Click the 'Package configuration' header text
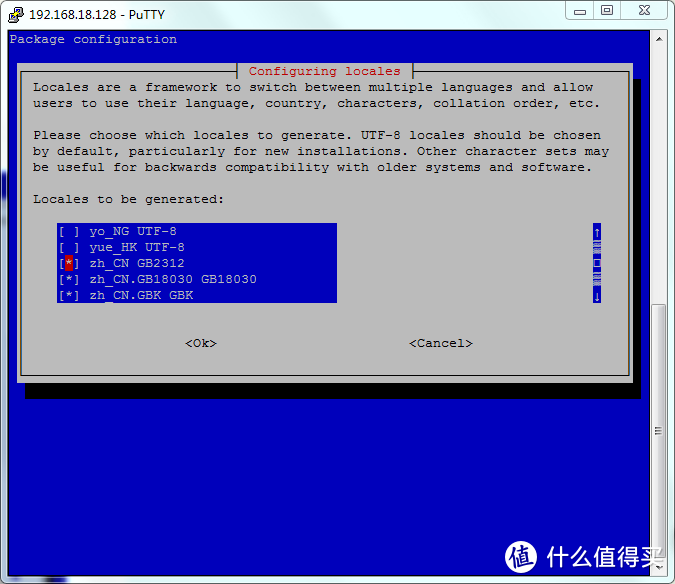This screenshot has height=584, width=675. tap(93, 40)
